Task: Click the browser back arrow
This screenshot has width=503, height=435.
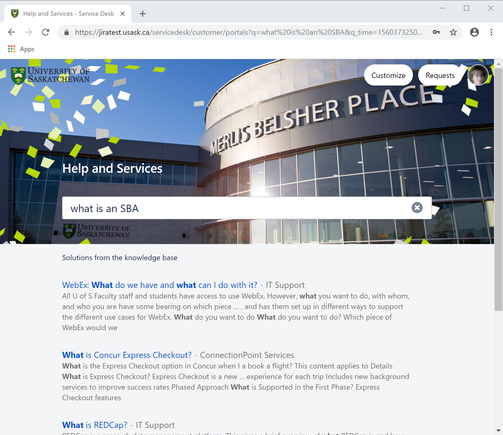Action: pyautogui.click(x=12, y=32)
